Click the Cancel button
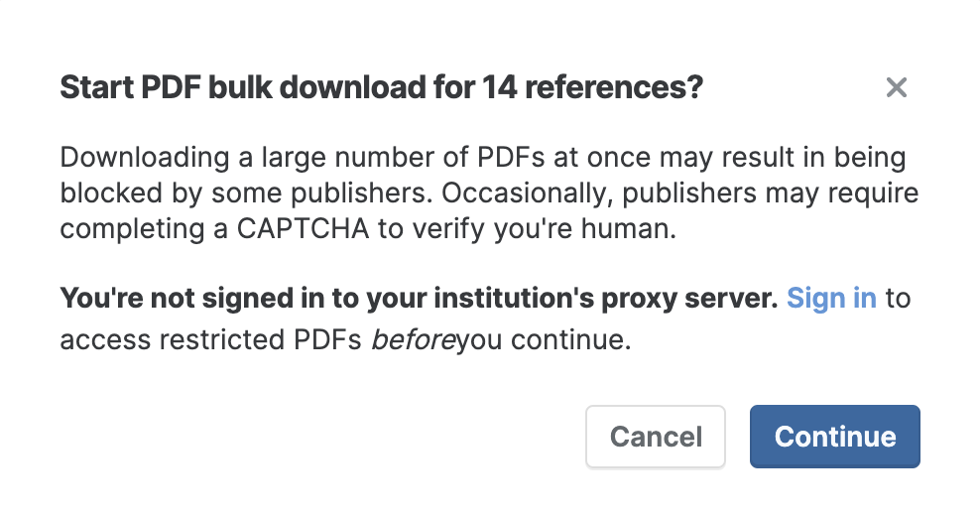Screen dimensions: 980x514 pos(656,437)
